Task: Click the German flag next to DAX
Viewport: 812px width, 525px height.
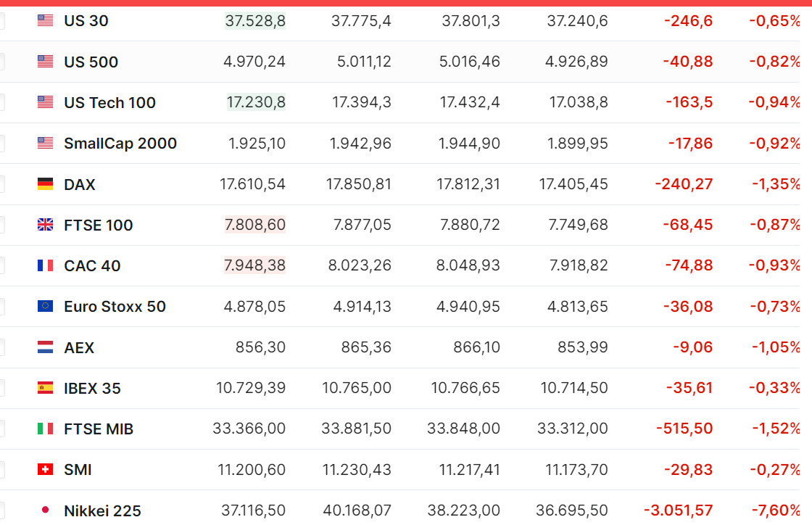Action: click(45, 184)
